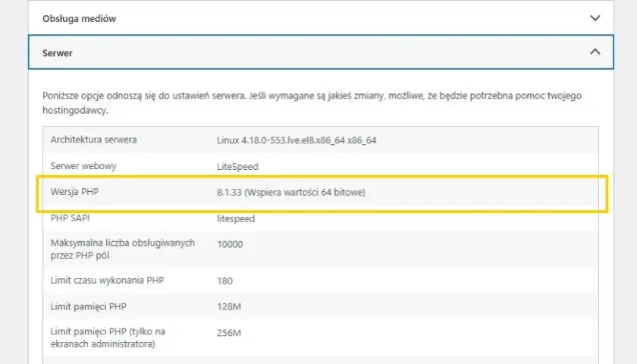Select the Architektura serwera label
This screenshot has height=364, width=637.
coord(93,140)
